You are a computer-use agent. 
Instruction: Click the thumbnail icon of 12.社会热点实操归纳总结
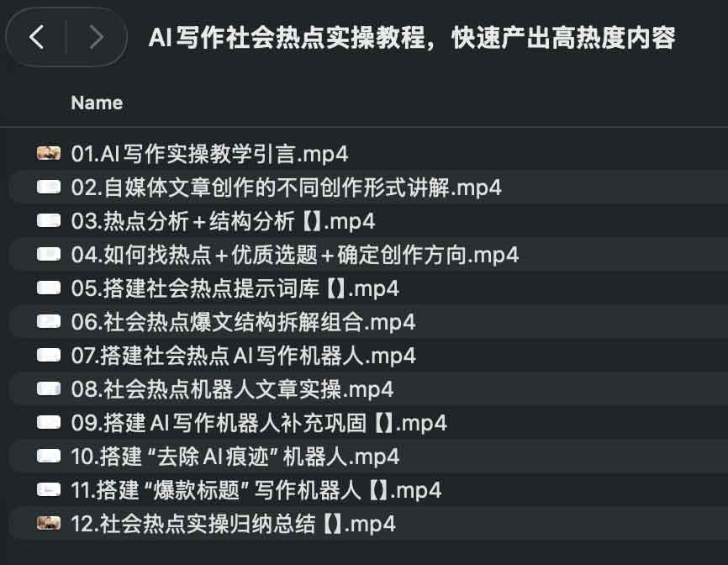(x=49, y=524)
